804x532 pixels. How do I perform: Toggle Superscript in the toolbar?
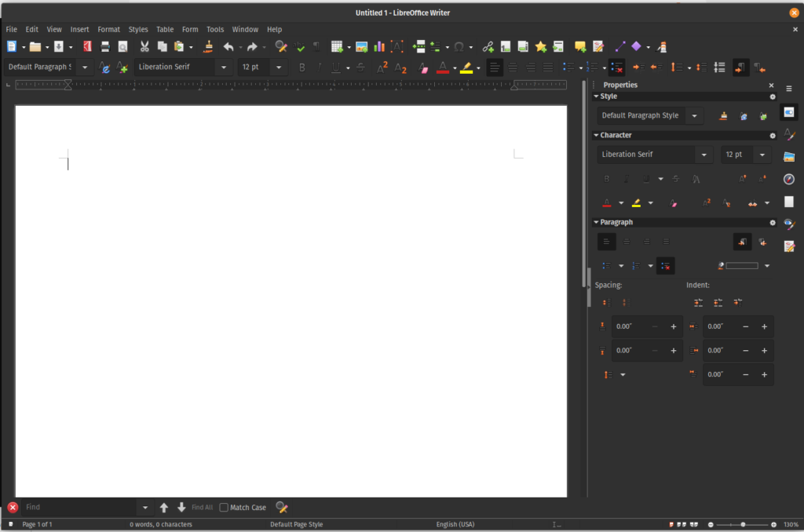click(382, 67)
